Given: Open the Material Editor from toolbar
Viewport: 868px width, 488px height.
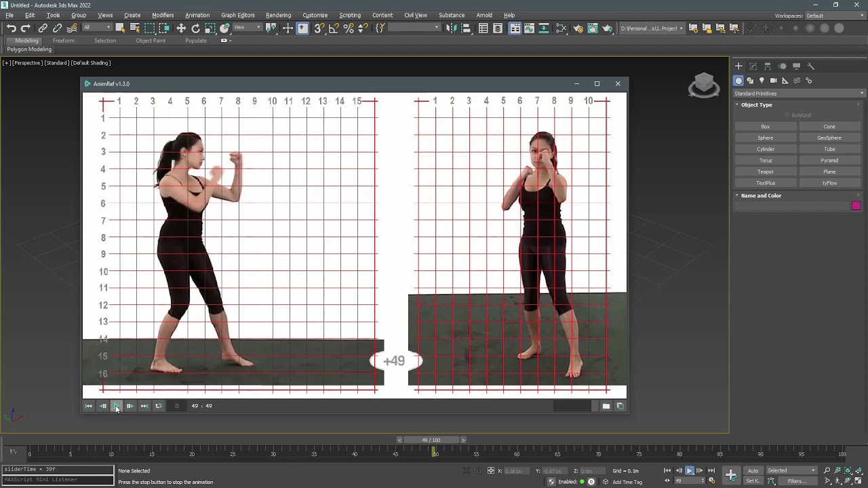Looking at the screenshot, I should 561,28.
